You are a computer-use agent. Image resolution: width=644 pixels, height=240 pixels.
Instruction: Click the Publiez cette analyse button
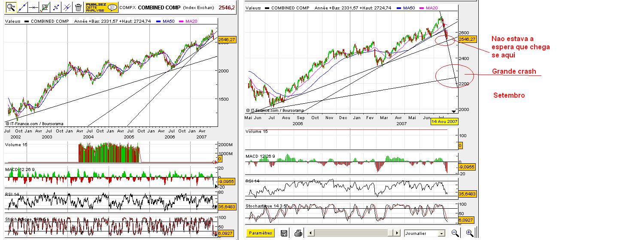[x=101, y=7]
